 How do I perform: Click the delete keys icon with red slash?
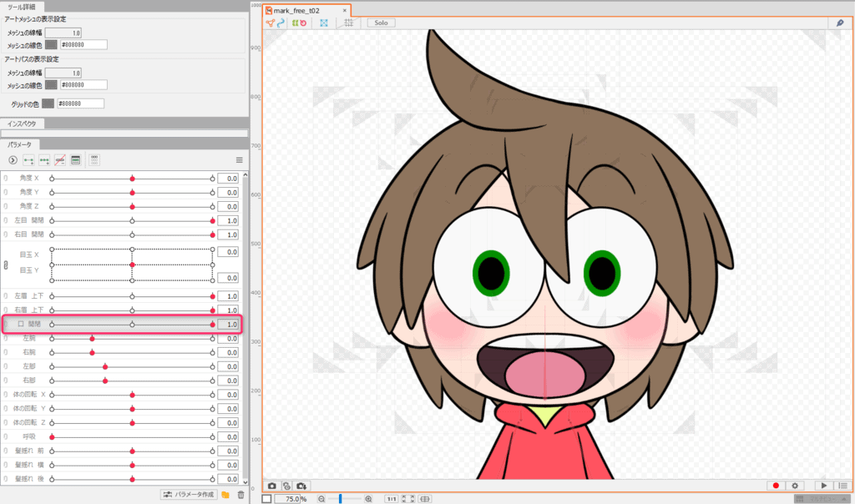tap(59, 159)
